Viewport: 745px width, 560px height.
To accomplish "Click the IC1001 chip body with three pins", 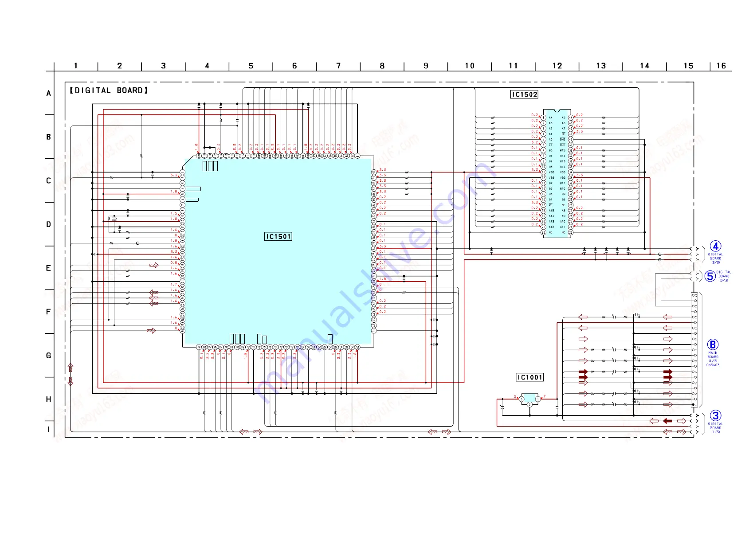I will (x=529, y=399).
